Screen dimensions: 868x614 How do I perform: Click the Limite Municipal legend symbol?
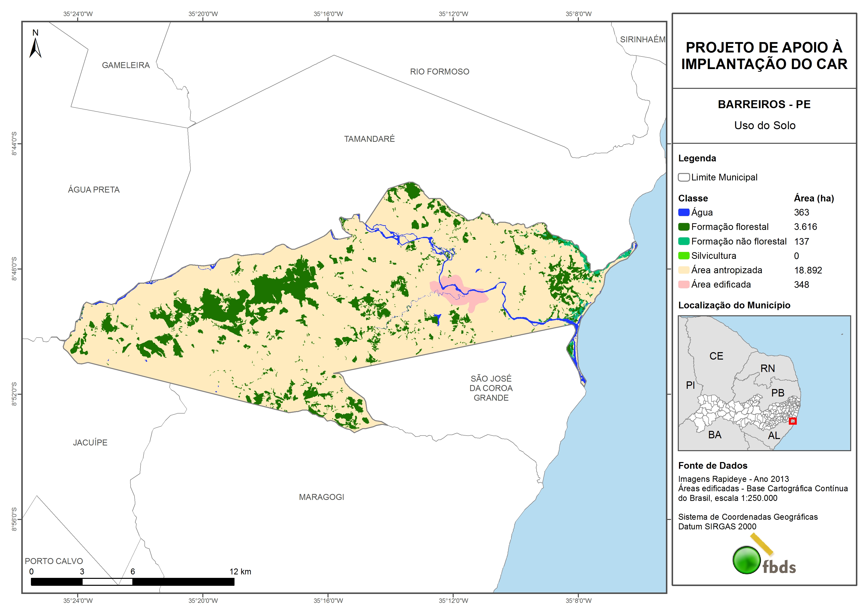pyautogui.click(x=683, y=177)
